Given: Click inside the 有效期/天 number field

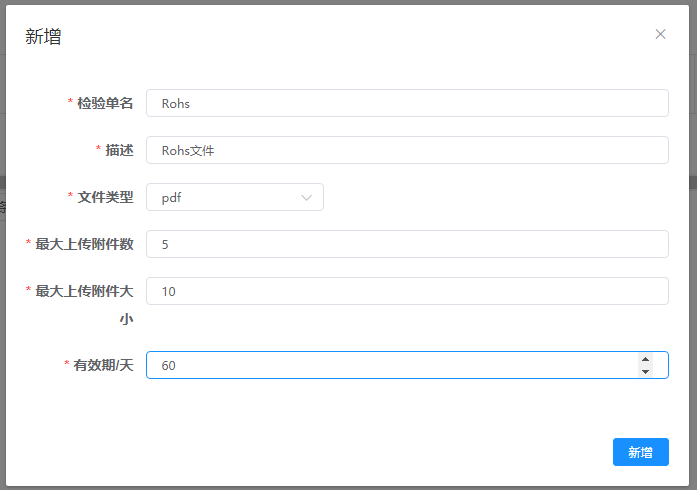Looking at the screenshot, I should pyautogui.click(x=390, y=366).
